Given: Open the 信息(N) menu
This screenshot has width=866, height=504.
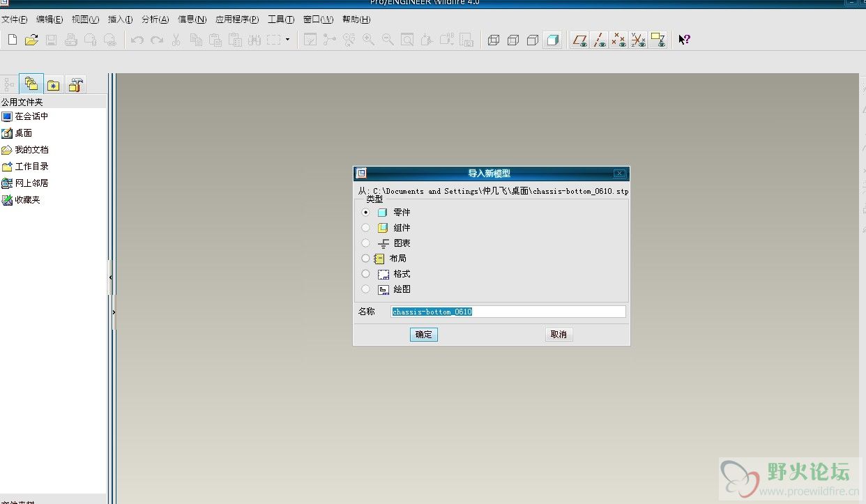Looking at the screenshot, I should (192, 20).
